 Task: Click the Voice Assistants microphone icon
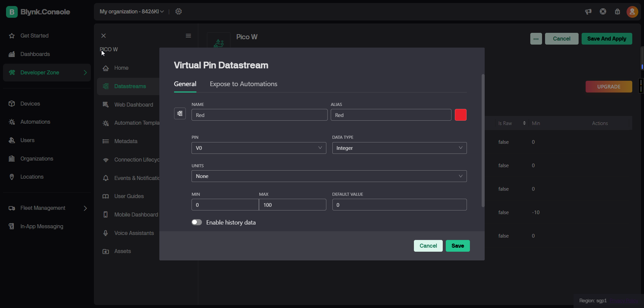pos(106,233)
